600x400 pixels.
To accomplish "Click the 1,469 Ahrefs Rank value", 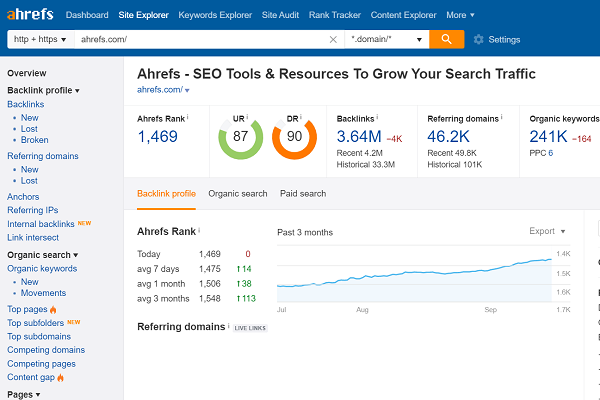I will pos(157,136).
